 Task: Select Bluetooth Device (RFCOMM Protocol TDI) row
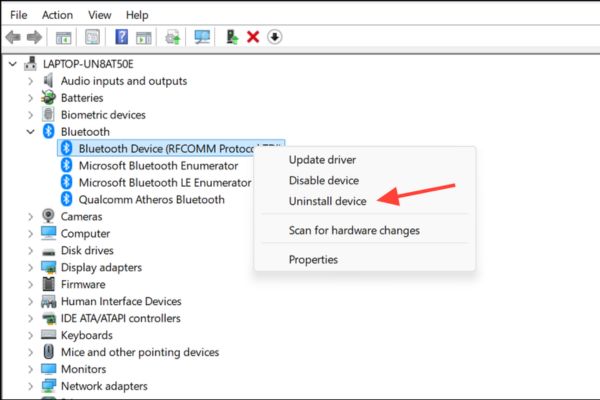click(x=171, y=148)
